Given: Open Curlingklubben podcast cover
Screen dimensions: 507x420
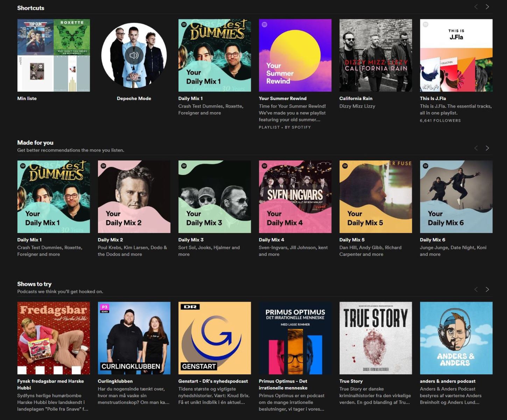Looking at the screenshot, I should [x=134, y=338].
